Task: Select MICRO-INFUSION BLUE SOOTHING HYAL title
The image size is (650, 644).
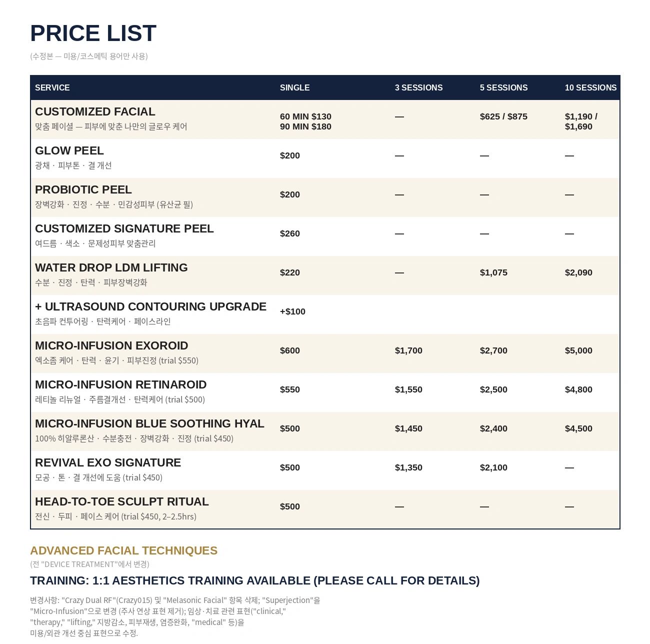Action: point(149,423)
